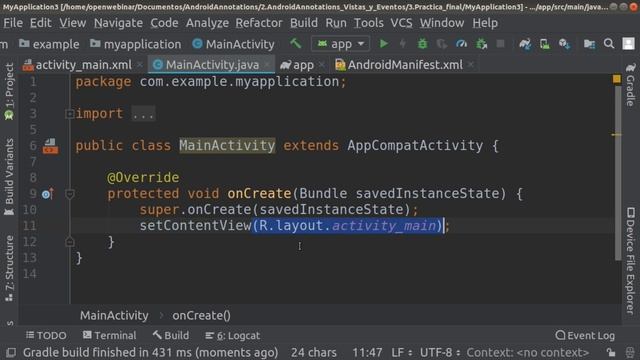
Task: Click the Stop square icon
Action: 500,44
